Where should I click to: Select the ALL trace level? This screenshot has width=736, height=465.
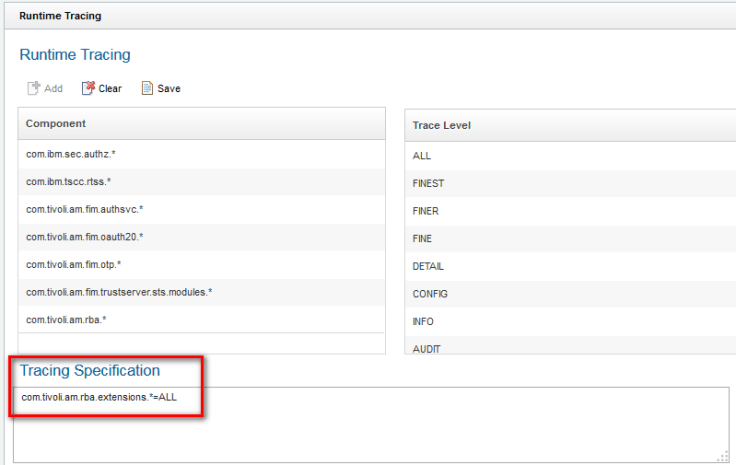pyautogui.click(x=422, y=156)
